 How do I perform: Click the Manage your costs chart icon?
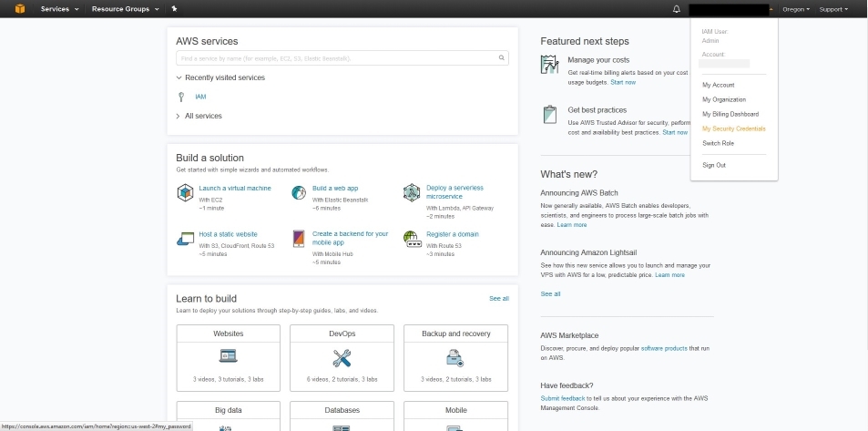[550, 65]
